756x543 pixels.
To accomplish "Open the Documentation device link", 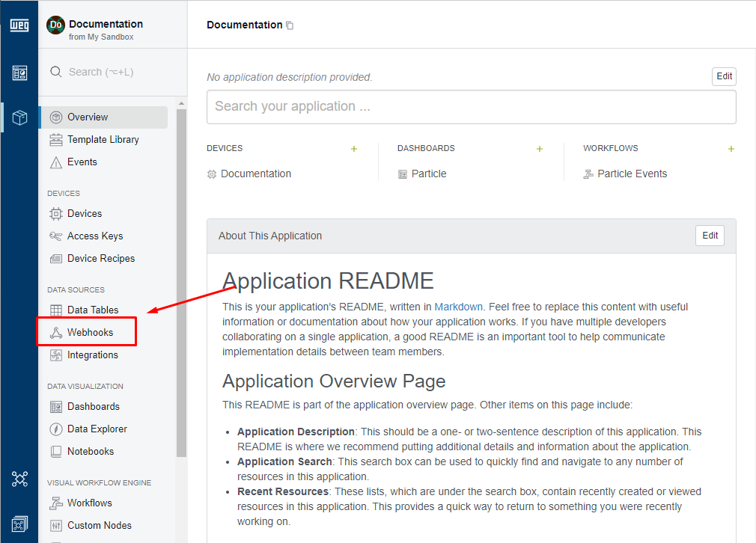I will pos(255,174).
